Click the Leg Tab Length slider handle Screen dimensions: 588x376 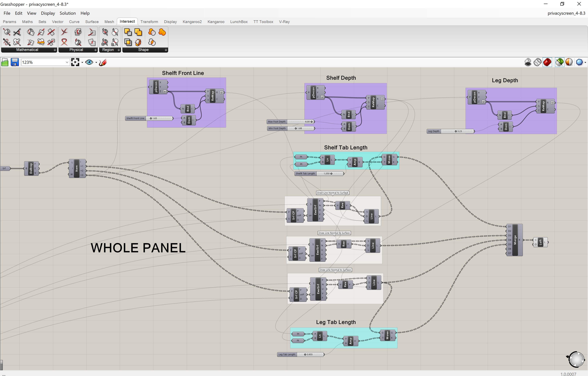click(x=305, y=354)
